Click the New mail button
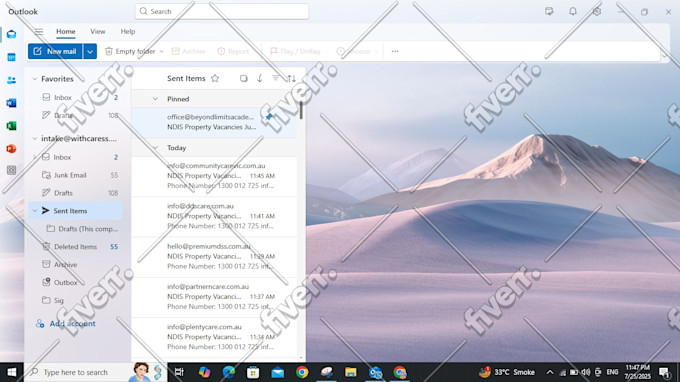680x382 pixels. pos(55,51)
